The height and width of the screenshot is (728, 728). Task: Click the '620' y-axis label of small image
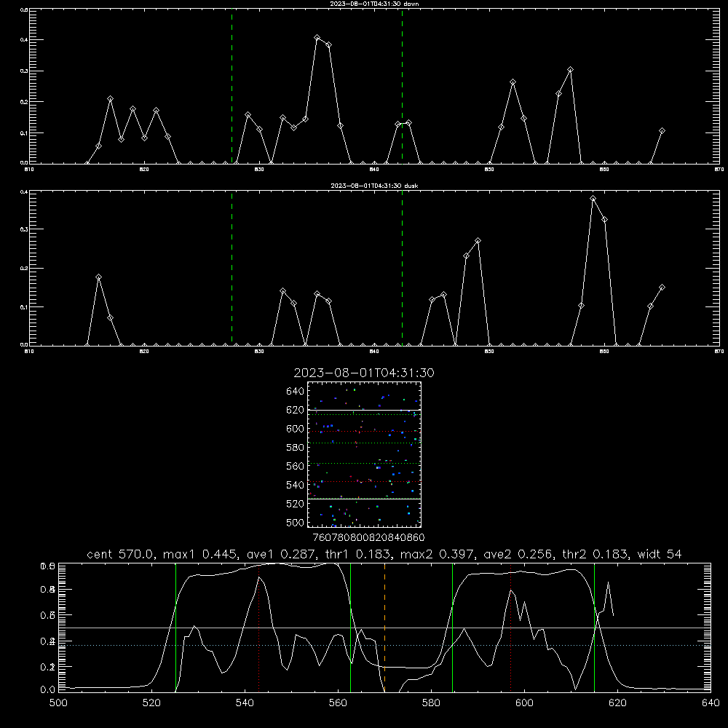point(296,410)
